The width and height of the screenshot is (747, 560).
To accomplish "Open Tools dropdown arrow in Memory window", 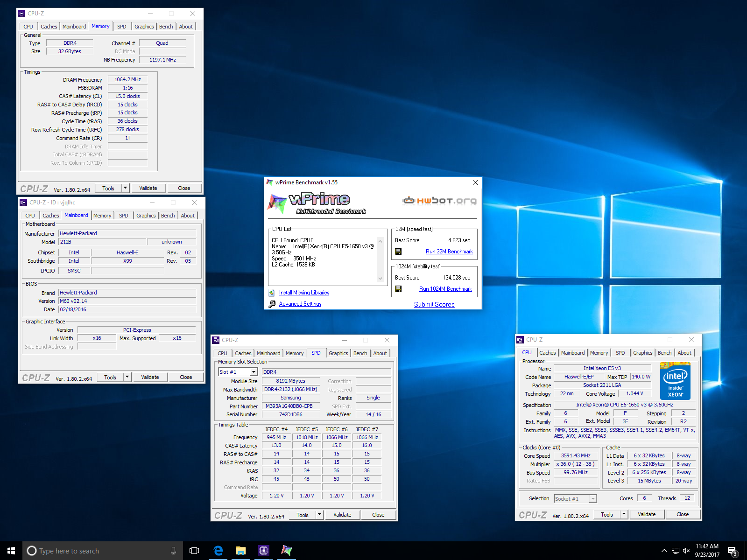I will [125, 188].
